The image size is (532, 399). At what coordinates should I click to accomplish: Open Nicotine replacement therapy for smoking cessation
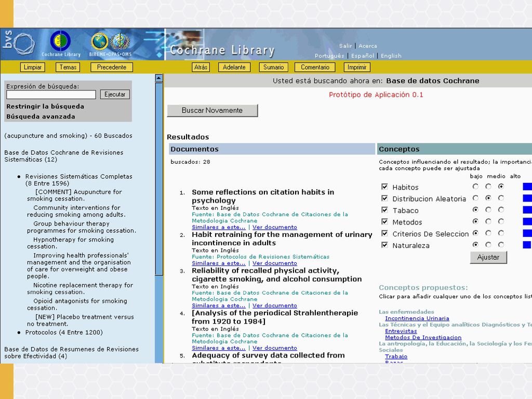80,289
